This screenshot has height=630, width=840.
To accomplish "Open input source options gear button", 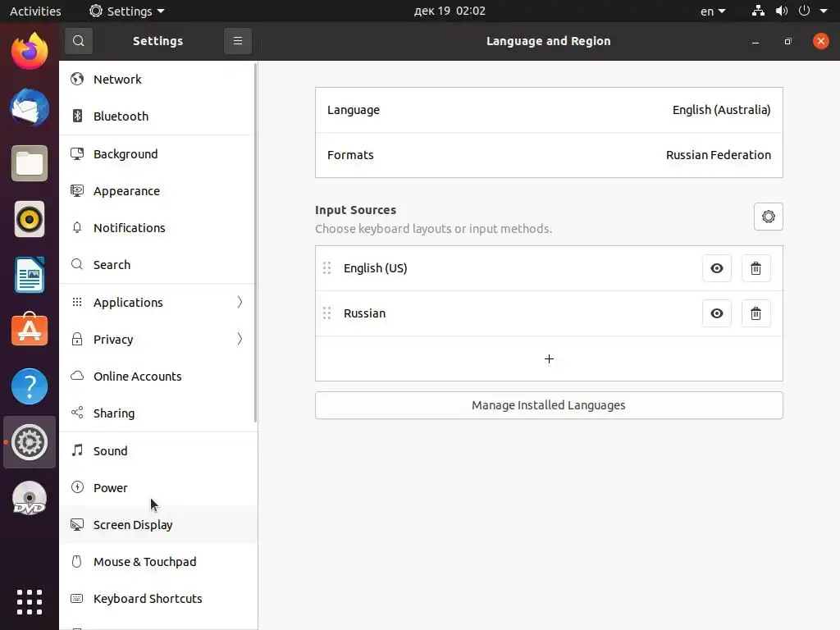I will pos(768,217).
